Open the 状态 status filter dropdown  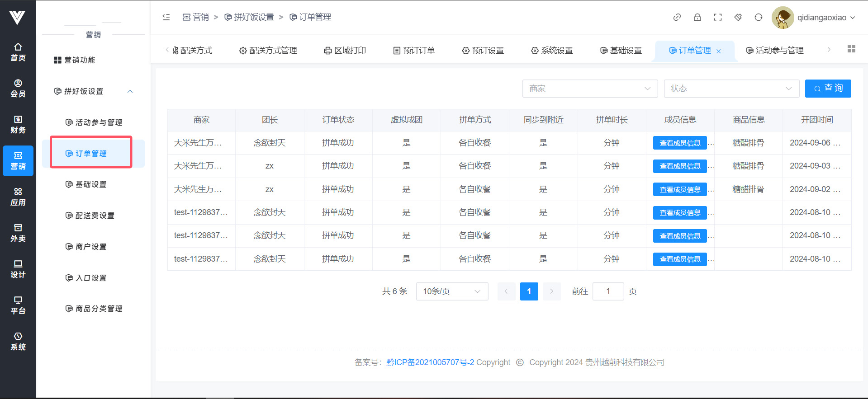pyautogui.click(x=731, y=89)
